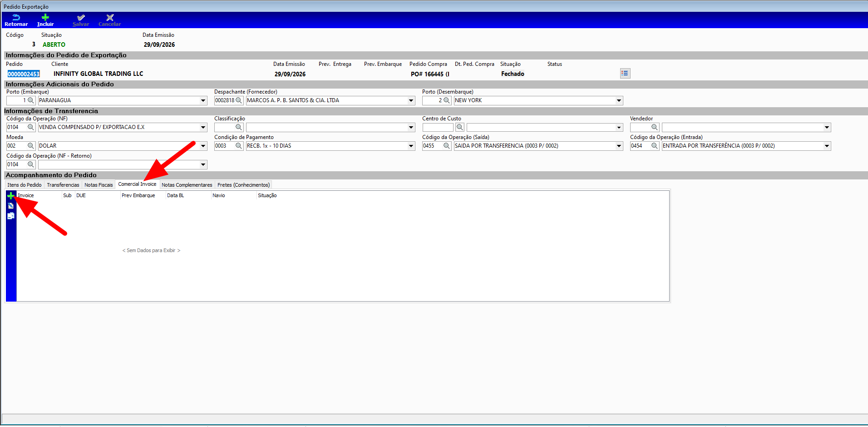The height and width of the screenshot is (427, 868).
Task: Expand ENTRADA POR TRANSFERÊNCIA dropdown
Action: (x=827, y=146)
